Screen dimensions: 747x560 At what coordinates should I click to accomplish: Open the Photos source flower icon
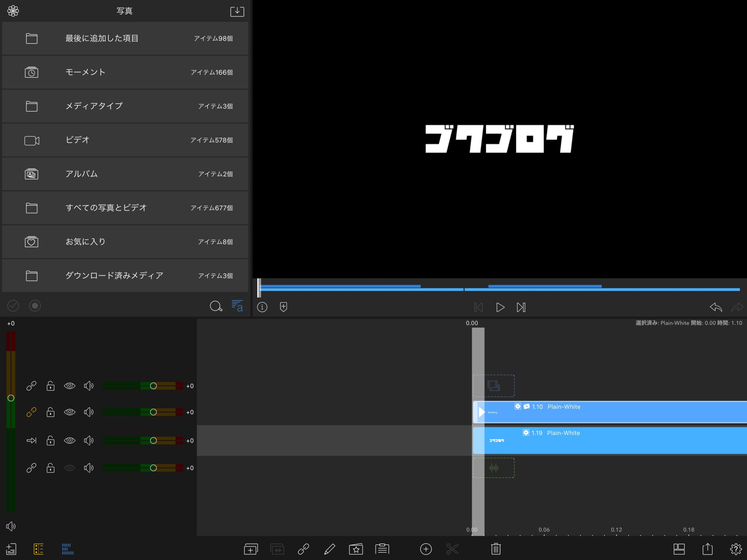coord(13,11)
